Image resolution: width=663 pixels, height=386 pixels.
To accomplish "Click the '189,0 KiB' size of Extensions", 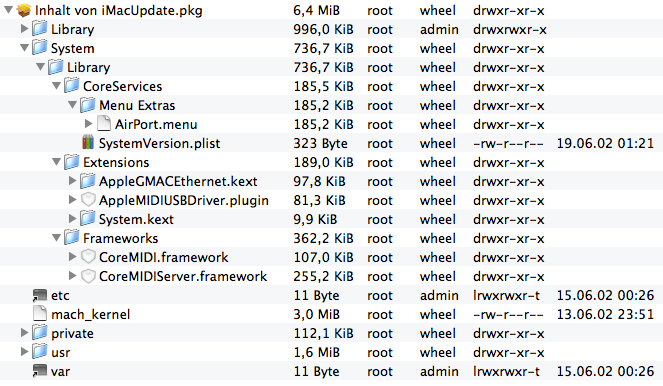I will pyautogui.click(x=323, y=162).
